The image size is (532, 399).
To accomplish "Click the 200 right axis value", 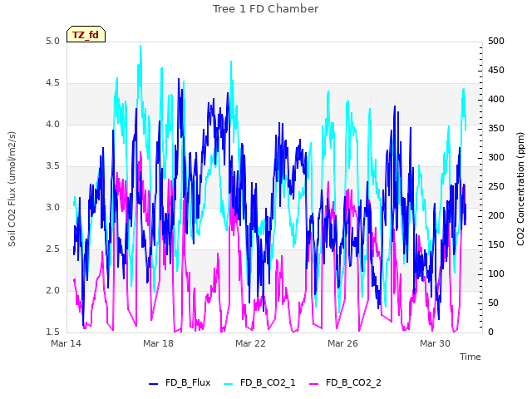I will tap(496, 216).
